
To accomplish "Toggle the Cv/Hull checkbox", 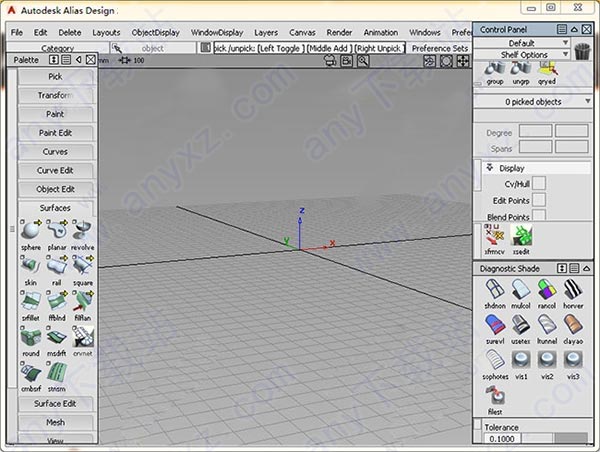I will [x=539, y=183].
